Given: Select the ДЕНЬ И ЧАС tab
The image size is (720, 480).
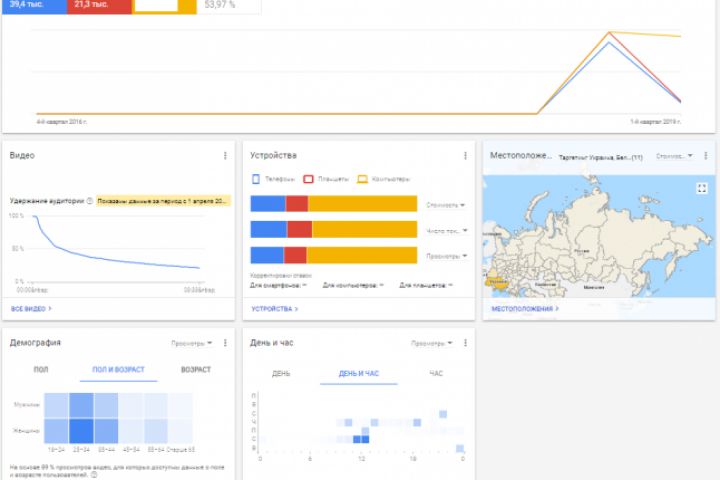Looking at the screenshot, I should pyautogui.click(x=359, y=373).
